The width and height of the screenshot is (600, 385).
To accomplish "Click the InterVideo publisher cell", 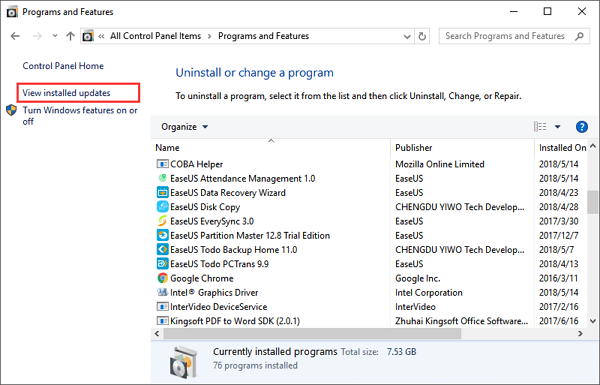I will (415, 307).
